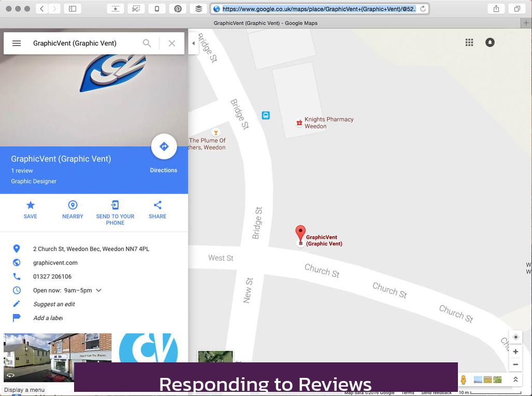Reload the page

click(x=423, y=9)
